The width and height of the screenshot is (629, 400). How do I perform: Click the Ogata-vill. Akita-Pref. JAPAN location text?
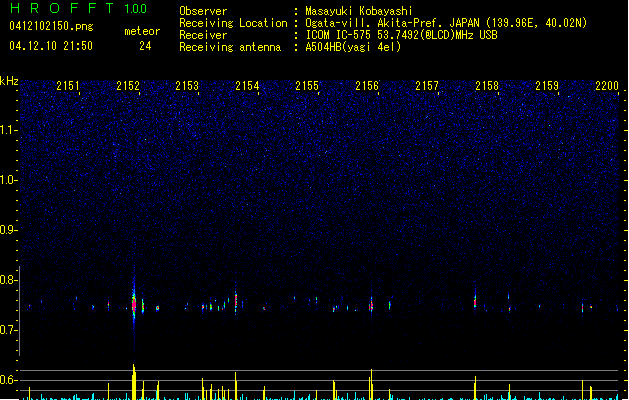point(446,23)
